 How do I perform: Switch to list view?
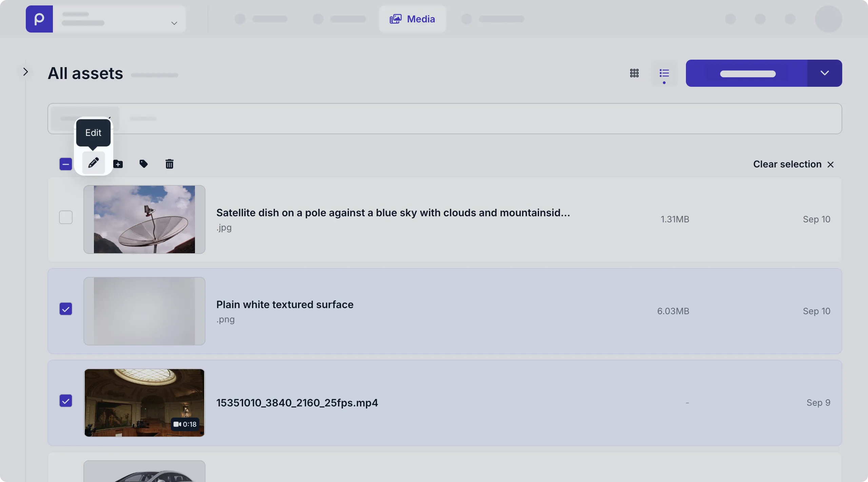(664, 73)
